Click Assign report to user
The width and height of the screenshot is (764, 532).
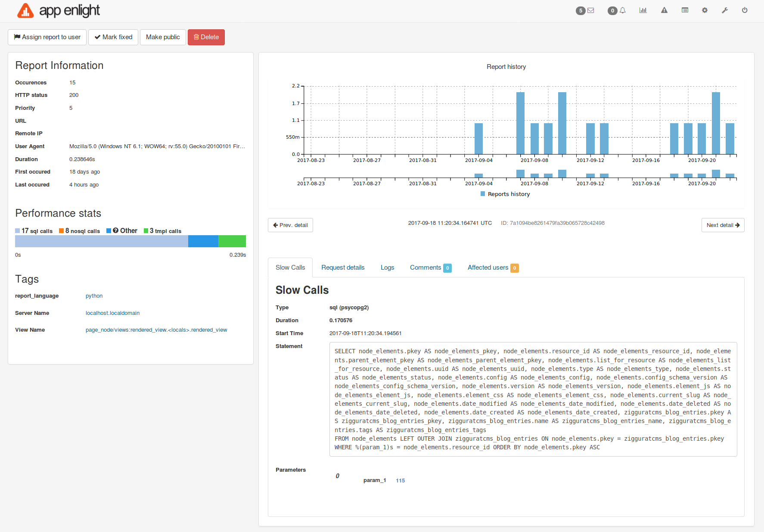pyautogui.click(x=47, y=37)
